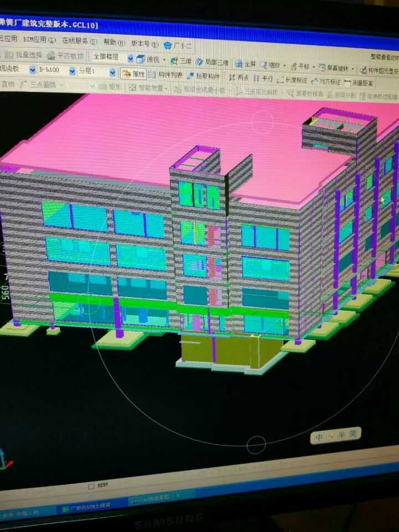399x532 pixels.
Task: Click the 两点 two-point axis tool
Action: 239,78
